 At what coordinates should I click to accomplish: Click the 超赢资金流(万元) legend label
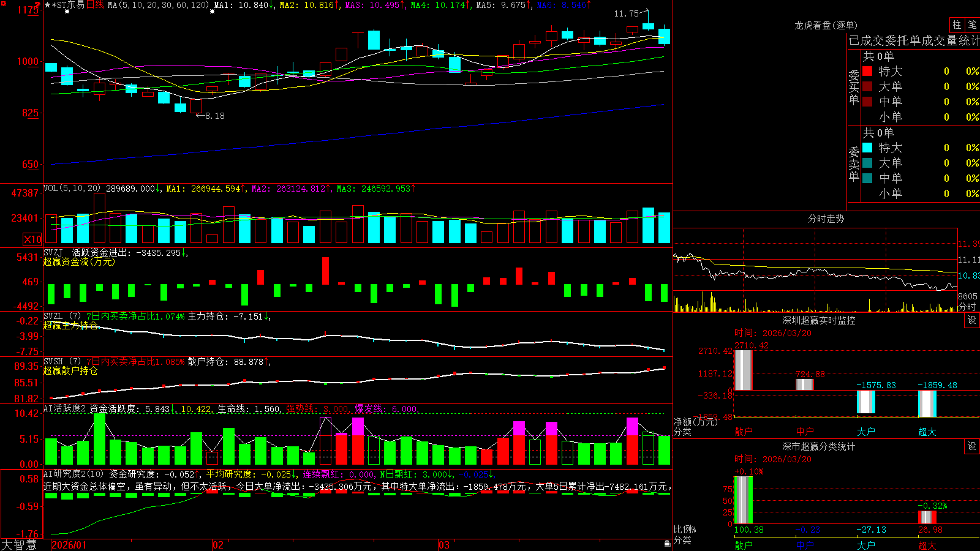[x=78, y=261]
